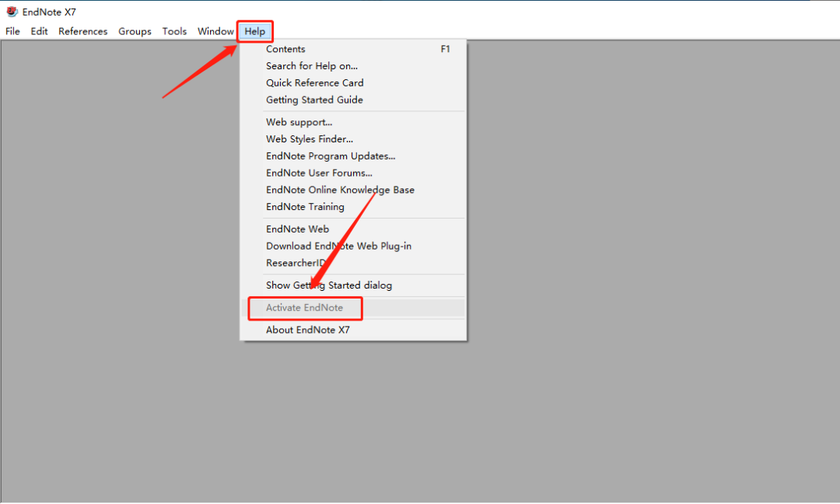
Task: Click Activate EndNote menu item
Action: pyautogui.click(x=354, y=307)
